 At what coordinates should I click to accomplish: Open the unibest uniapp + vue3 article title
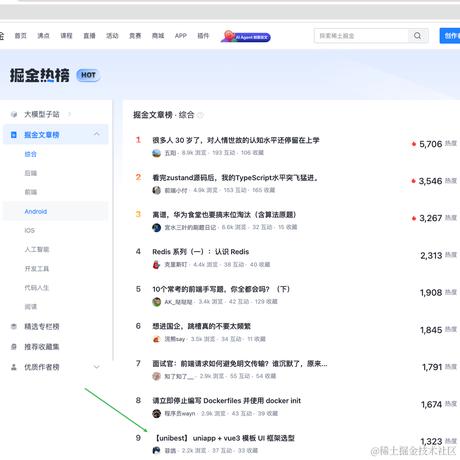pyautogui.click(x=224, y=438)
